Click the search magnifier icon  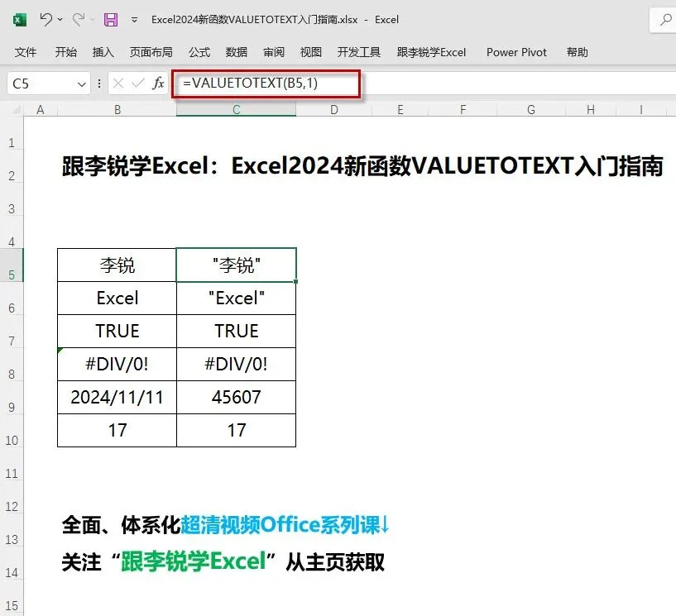pos(665,20)
